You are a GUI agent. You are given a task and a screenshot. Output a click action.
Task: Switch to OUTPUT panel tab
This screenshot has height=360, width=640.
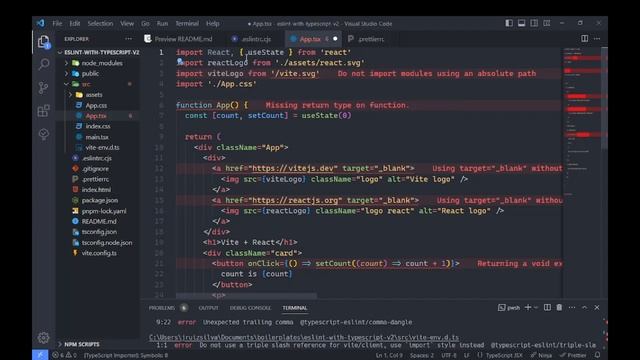coord(209,308)
